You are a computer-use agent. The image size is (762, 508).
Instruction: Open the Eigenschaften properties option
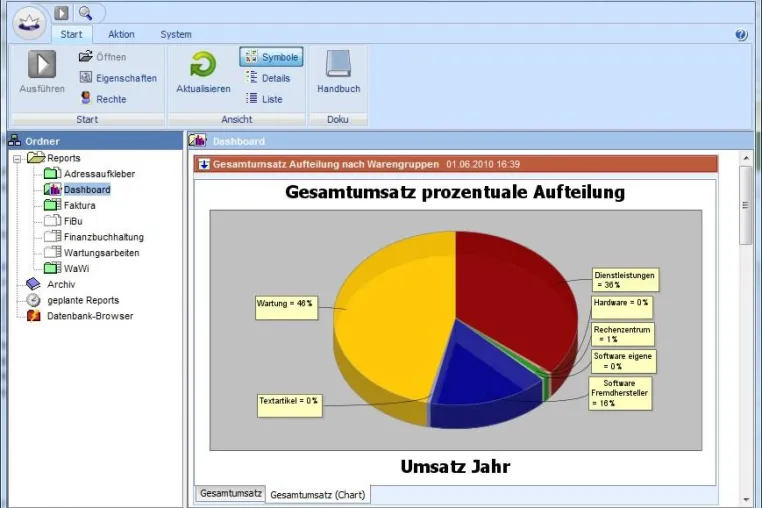118,78
